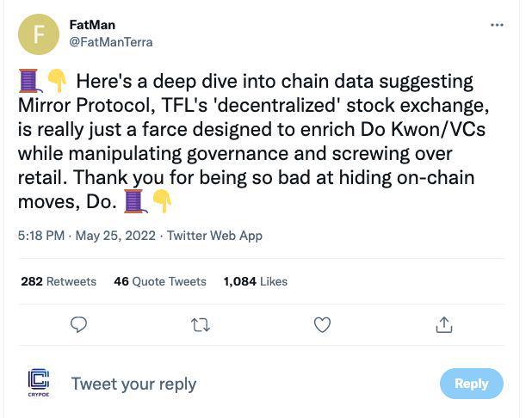
Task: View the 46 Quote Tweets list
Action: tap(160, 281)
